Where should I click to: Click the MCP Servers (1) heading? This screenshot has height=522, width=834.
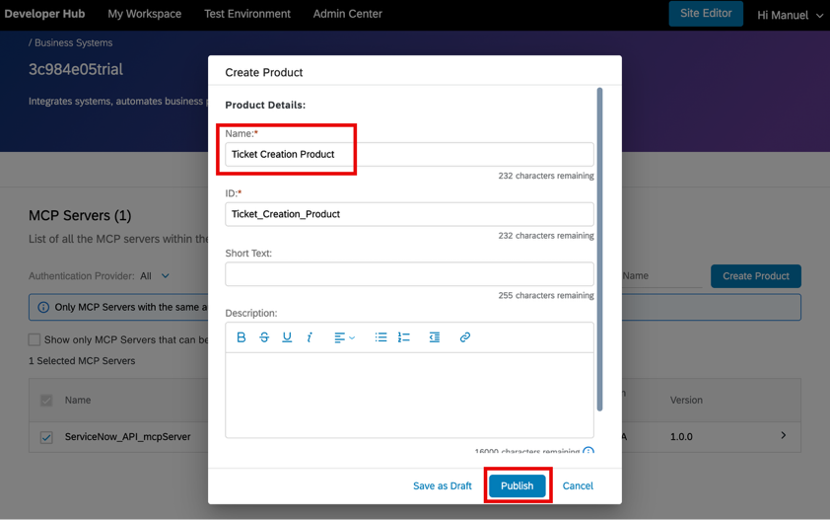[80, 216]
